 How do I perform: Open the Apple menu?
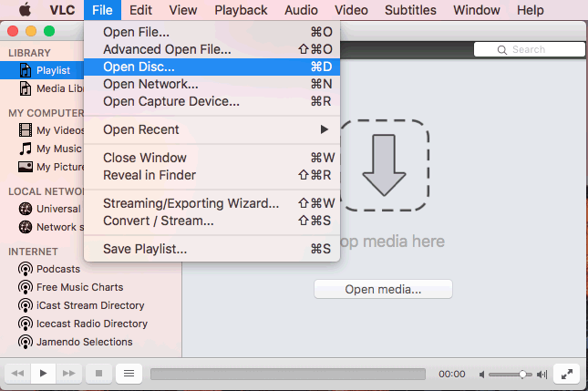[26, 10]
